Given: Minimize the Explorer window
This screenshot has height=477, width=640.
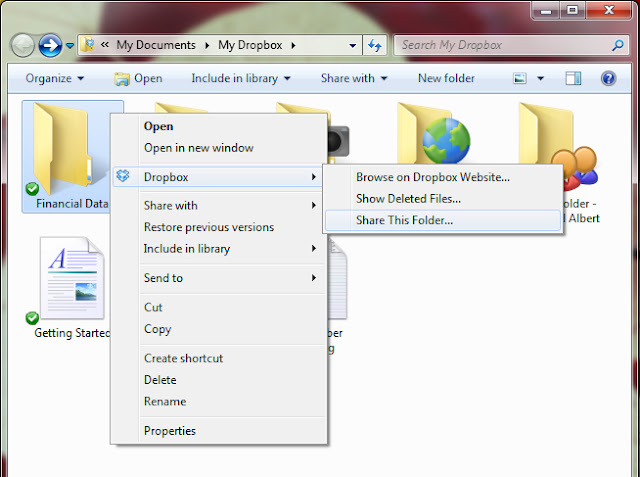Looking at the screenshot, I should (x=546, y=10).
